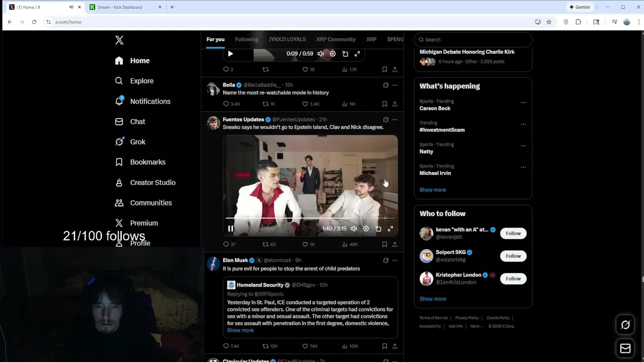The height and width of the screenshot is (362, 644).
Task: Reply to Fuentes Updates post
Action: click(229, 244)
